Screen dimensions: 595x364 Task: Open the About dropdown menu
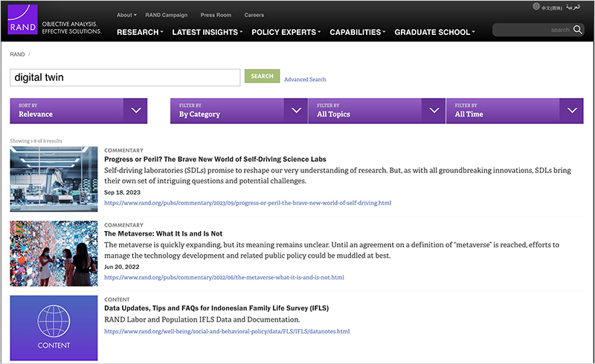(126, 15)
